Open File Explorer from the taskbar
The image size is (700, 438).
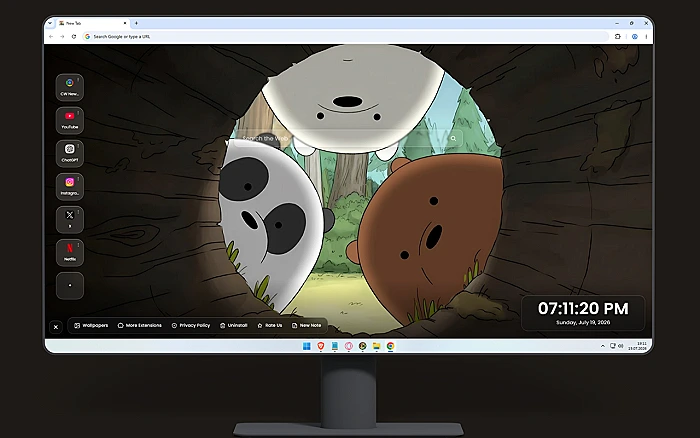[x=376, y=346]
